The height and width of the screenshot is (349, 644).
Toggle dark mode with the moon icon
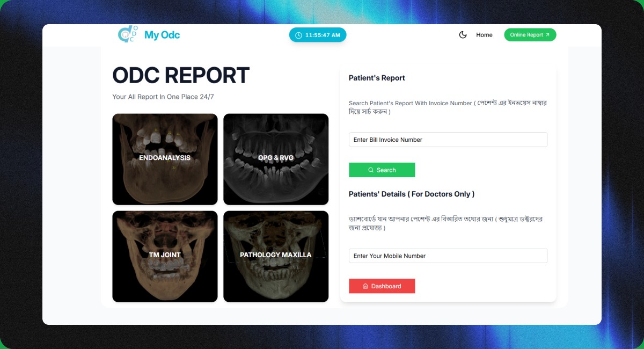[463, 35]
